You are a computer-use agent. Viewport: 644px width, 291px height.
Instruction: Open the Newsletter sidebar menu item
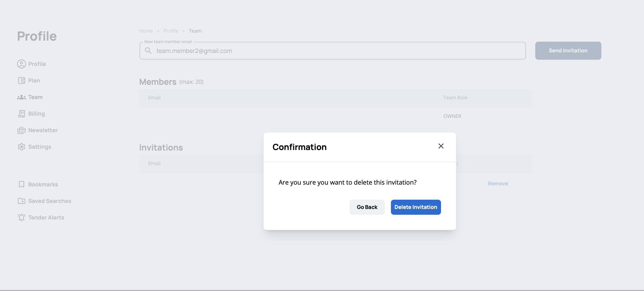point(43,130)
